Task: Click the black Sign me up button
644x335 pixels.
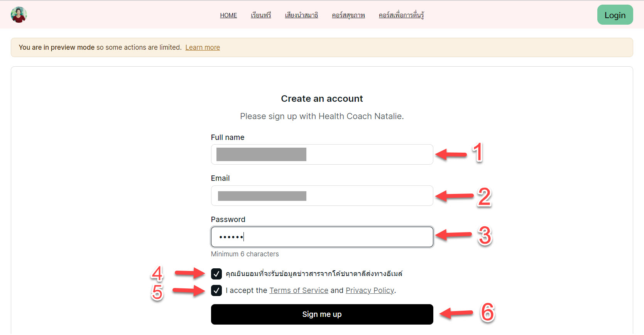Action: (x=322, y=314)
